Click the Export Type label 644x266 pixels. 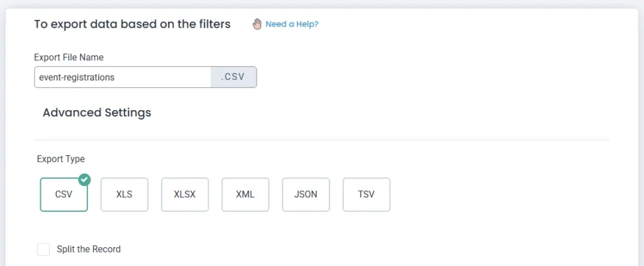(x=60, y=159)
